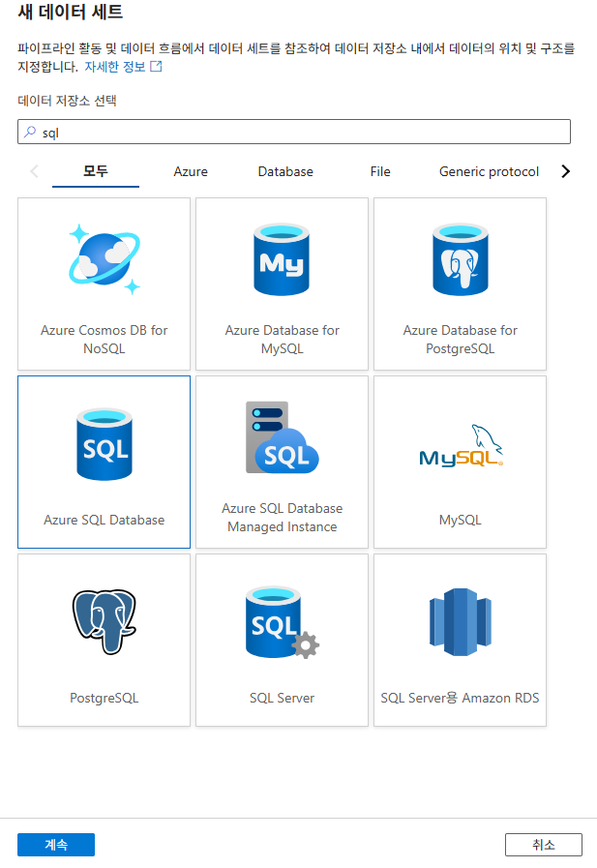Click the Azure Database for MySQL label
Viewport: 597px width, 868px height.
pos(283,340)
